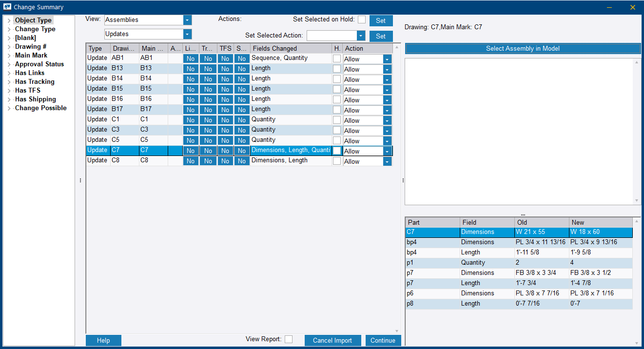
Task: Check the Hold checkbox for the C7 row
Action: [x=336, y=151]
